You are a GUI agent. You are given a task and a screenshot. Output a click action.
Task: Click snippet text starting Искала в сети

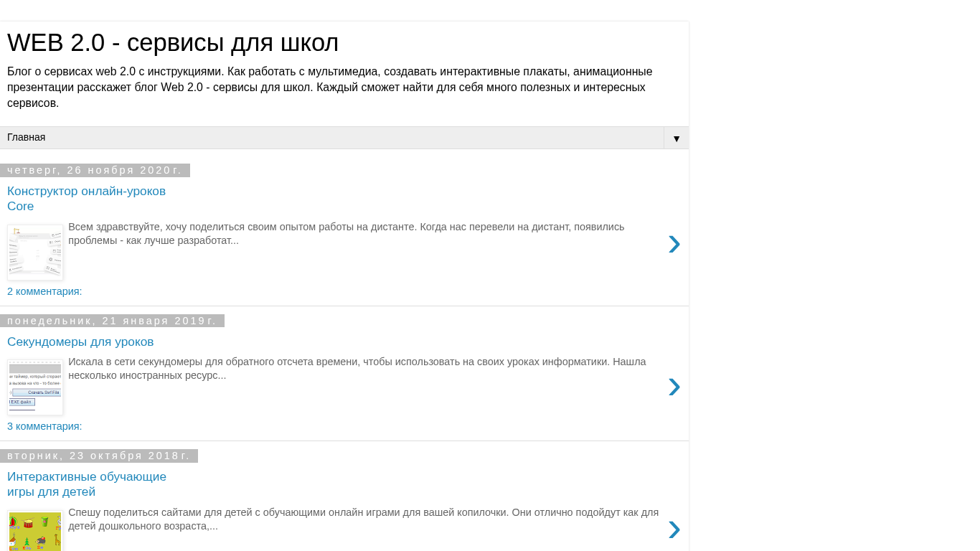[x=357, y=369]
